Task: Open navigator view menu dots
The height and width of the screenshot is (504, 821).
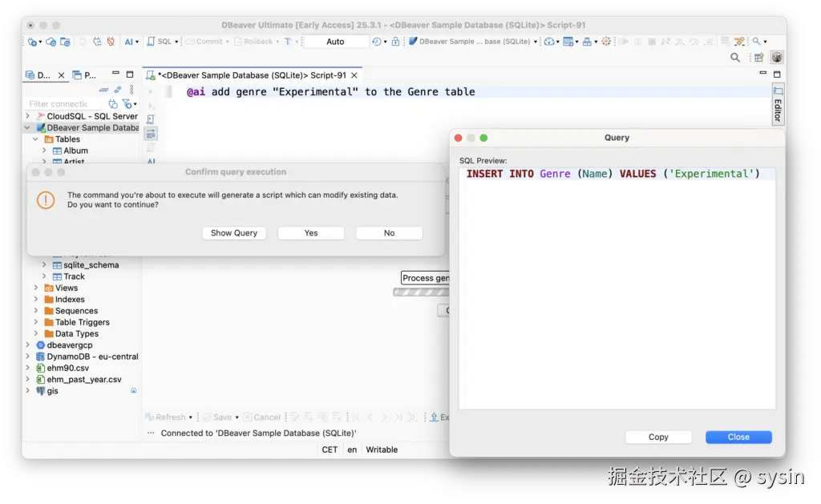Action: coord(132,90)
